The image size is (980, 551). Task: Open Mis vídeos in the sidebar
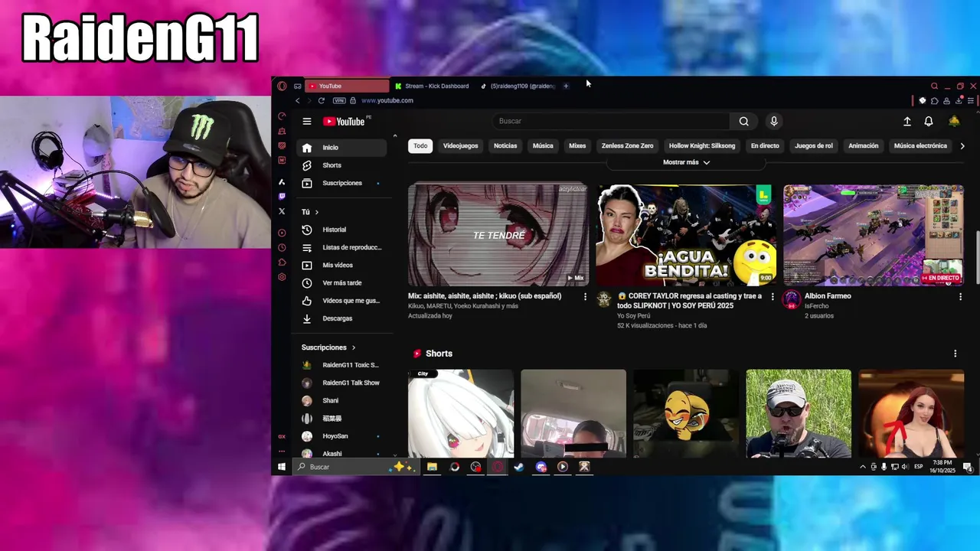click(342, 265)
